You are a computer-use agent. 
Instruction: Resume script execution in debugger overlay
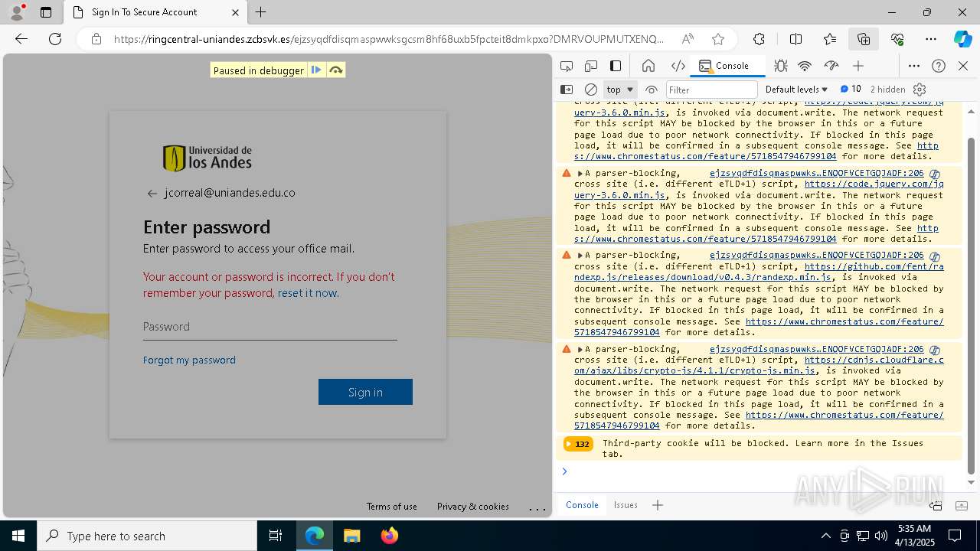click(x=316, y=70)
